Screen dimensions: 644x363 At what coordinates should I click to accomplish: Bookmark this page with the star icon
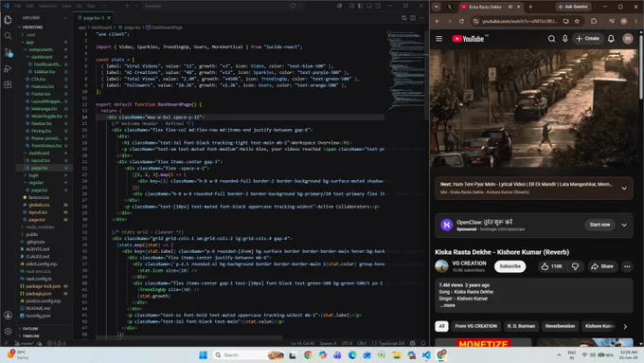pyautogui.click(x=577, y=21)
